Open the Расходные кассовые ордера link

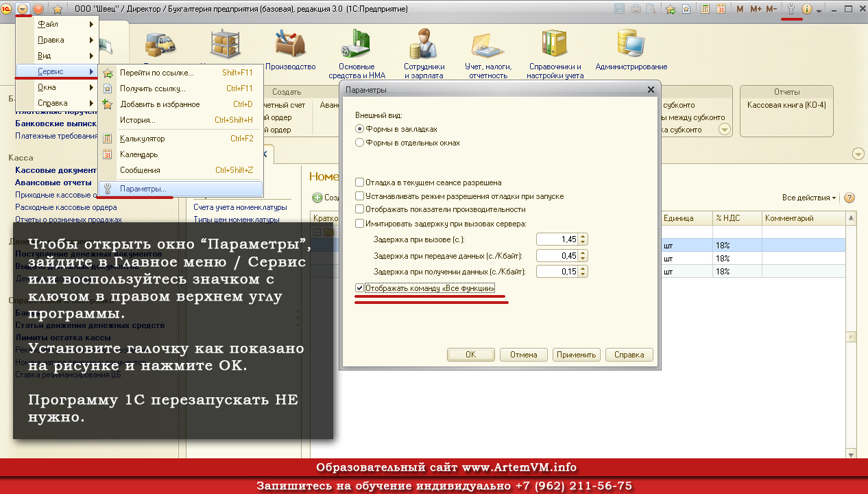click(66, 207)
